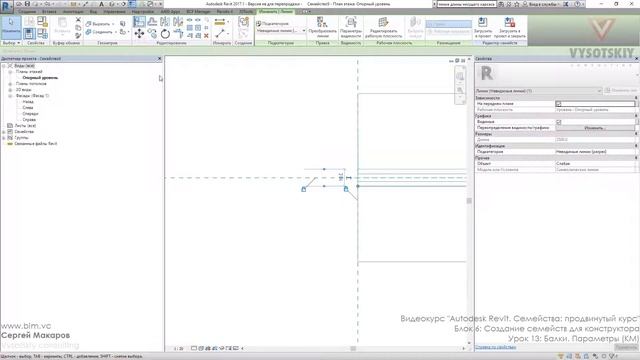Select 'Опорный уровень' floor plan view

(x=40, y=78)
